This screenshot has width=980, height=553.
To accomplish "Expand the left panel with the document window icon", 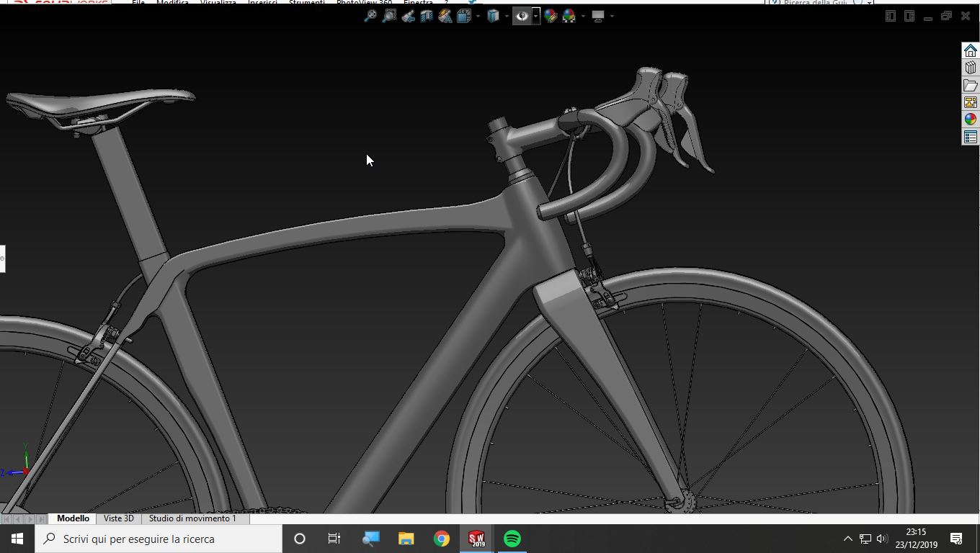I will [891, 16].
